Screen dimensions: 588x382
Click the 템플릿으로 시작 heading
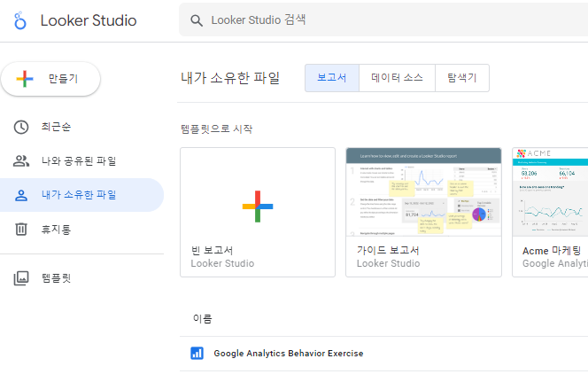(216, 129)
